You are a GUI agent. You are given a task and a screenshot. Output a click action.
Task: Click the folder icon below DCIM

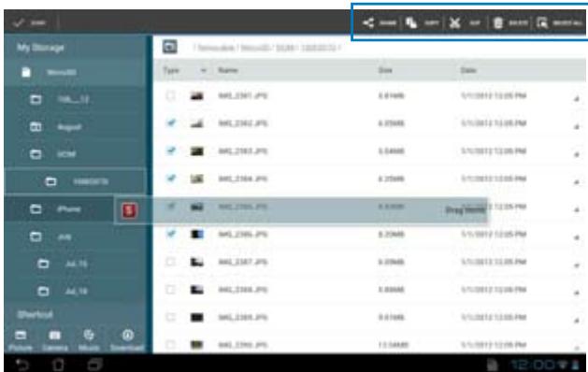50,182
